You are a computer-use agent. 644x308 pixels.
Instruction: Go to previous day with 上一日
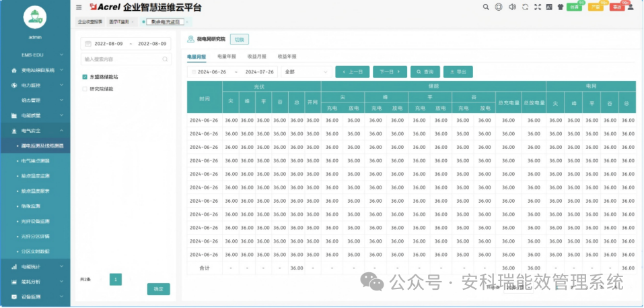coord(353,72)
